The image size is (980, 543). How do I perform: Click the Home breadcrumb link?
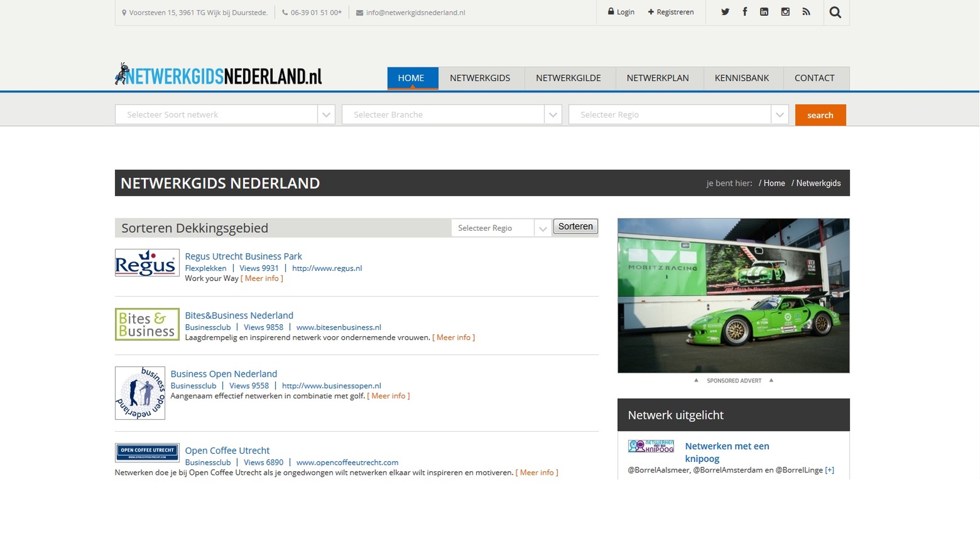(774, 183)
